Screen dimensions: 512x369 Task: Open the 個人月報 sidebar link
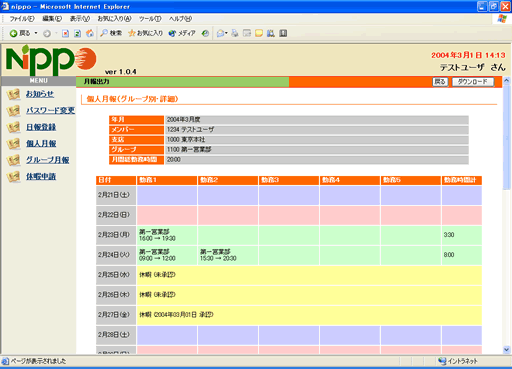(41, 143)
